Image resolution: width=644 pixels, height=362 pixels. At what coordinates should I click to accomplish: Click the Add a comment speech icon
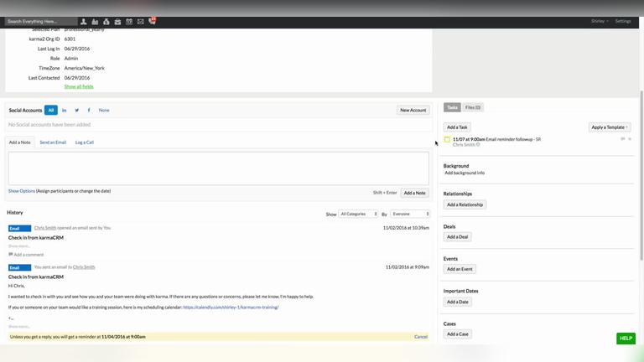click(x=11, y=255)
